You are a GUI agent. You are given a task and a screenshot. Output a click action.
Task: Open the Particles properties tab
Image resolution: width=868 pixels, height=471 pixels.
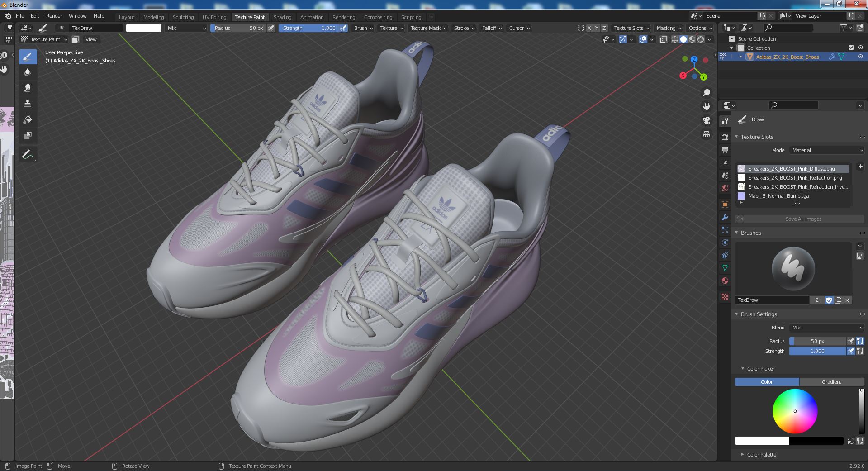point(725,230)
